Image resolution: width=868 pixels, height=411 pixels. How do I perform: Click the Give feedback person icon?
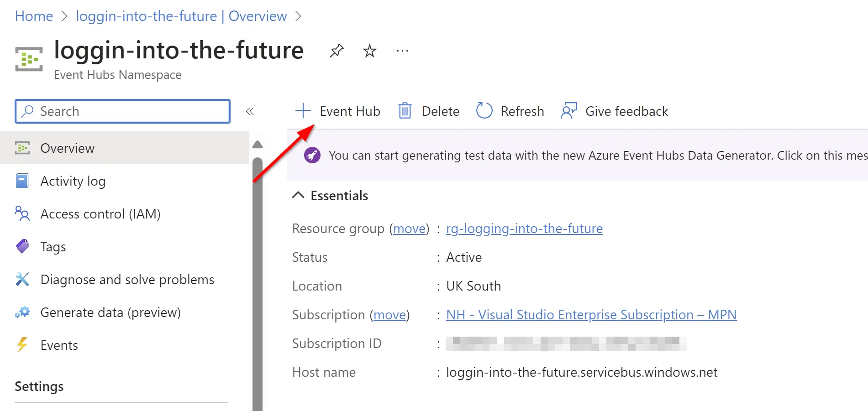click(569, 111)
